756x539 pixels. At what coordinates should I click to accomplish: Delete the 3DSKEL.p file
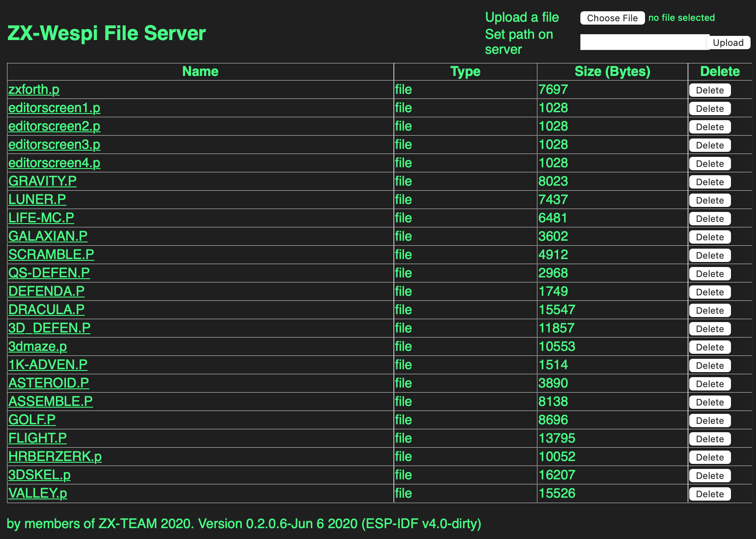pyautogui.click(x=709, y=476)
